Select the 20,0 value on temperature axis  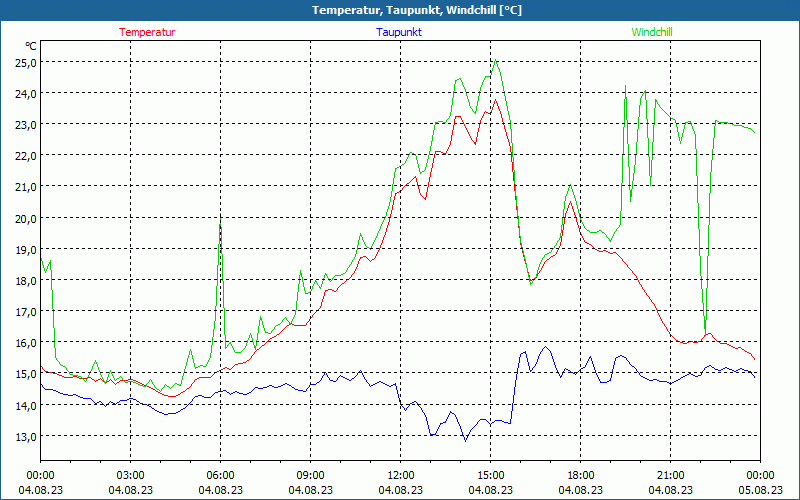(x=25, y=218)
